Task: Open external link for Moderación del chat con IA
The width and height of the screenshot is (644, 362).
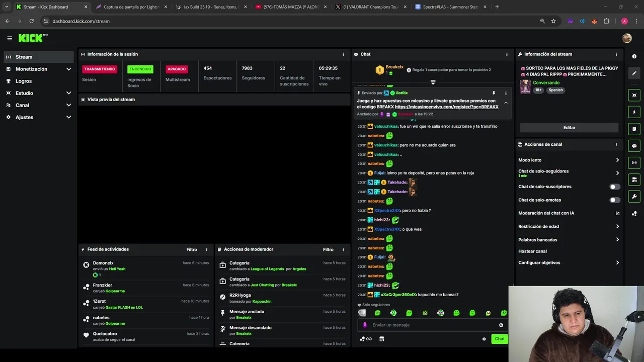Action: pyautogui.click(x=617, y=213)
